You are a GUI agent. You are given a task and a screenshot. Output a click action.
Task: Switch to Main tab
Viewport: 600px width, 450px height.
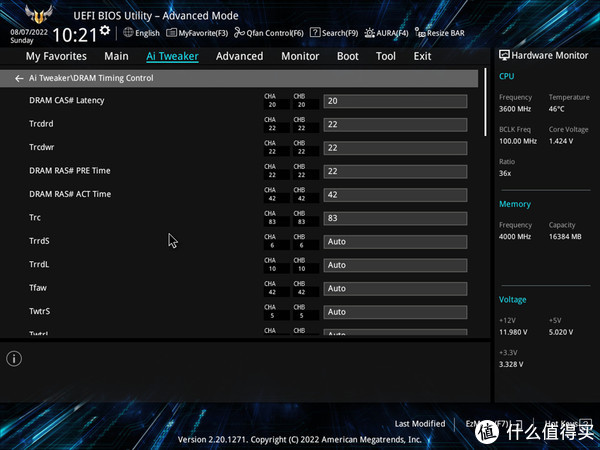tap(116, 56)
